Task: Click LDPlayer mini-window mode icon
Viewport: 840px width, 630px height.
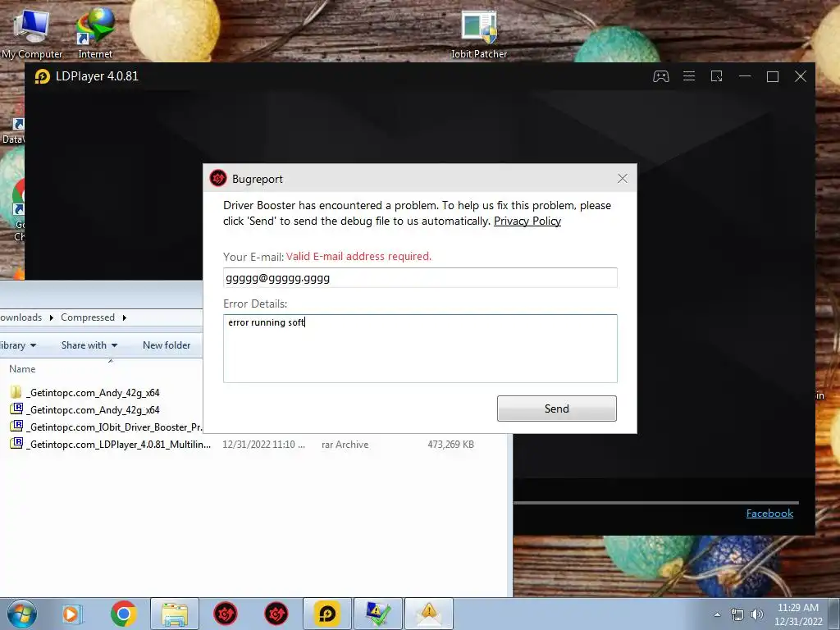Action: (717, 76)
